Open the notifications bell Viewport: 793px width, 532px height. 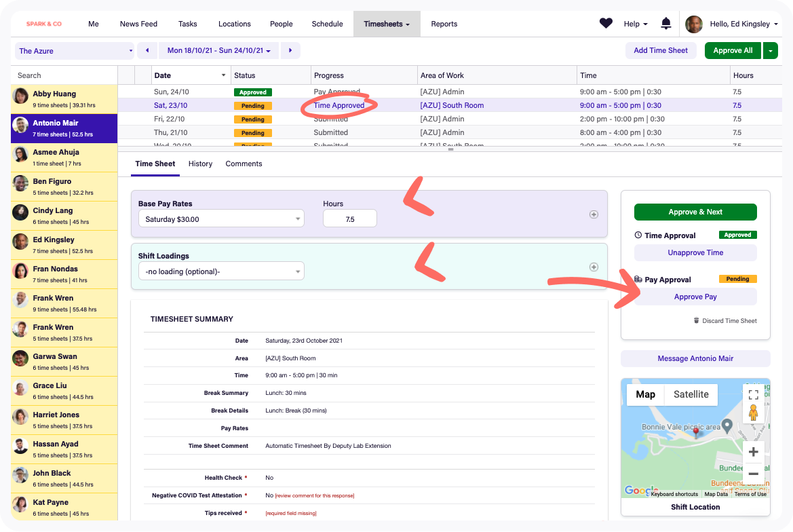click(666, 23)
